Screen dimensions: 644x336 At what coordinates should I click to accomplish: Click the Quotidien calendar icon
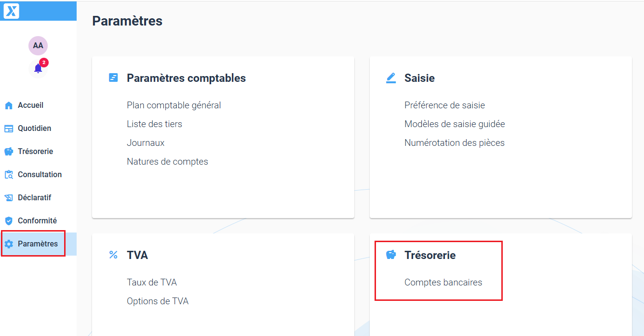click(9, 129)
